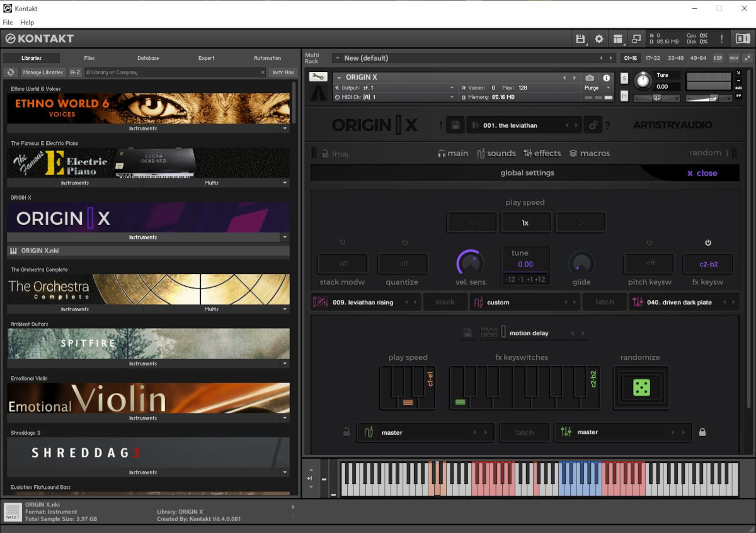The height and width of the screenshot is (533, 756).
Task: Click the X remove instrument button
Action: [x=739, y=73]
